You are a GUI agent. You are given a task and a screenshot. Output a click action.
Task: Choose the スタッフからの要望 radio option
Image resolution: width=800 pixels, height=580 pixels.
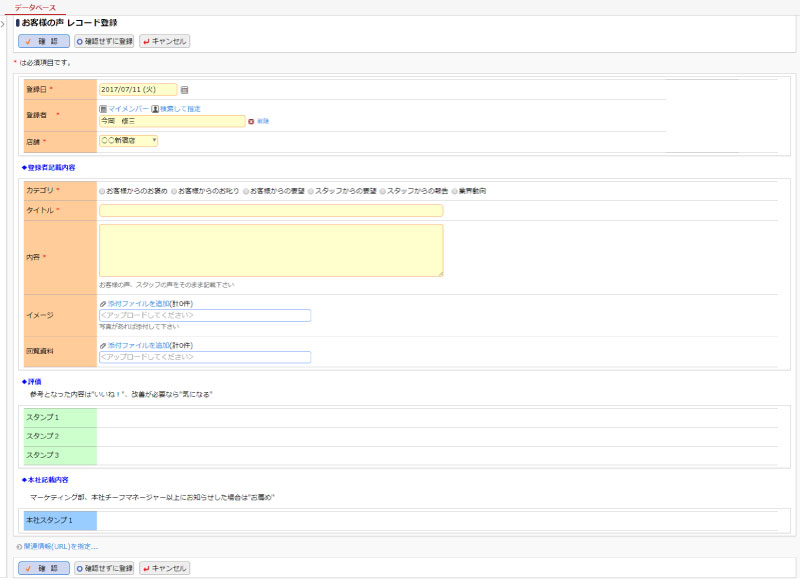point(311,190)
